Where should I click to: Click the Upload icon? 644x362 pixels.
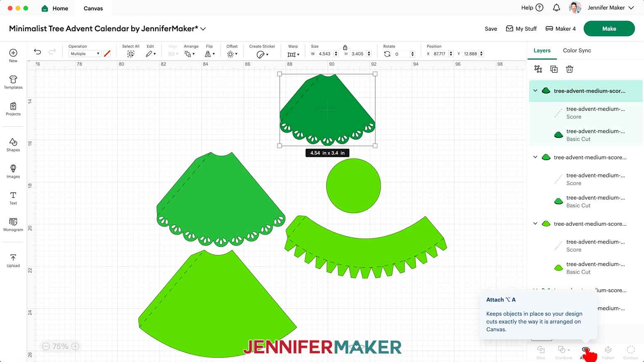tap(13, 261)
